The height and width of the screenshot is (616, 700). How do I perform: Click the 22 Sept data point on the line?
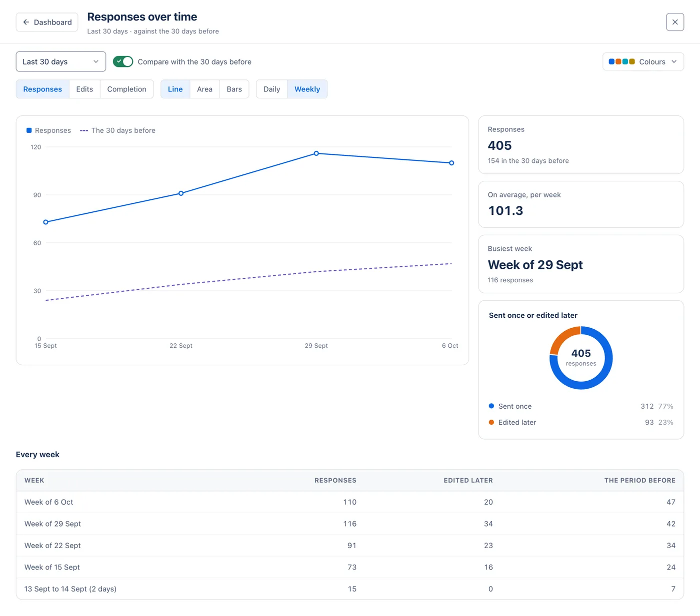(x=181, y=193)
